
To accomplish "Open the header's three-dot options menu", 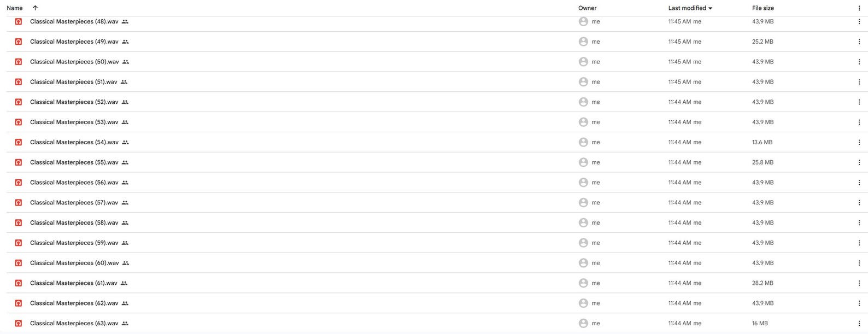I will (859, 8).
